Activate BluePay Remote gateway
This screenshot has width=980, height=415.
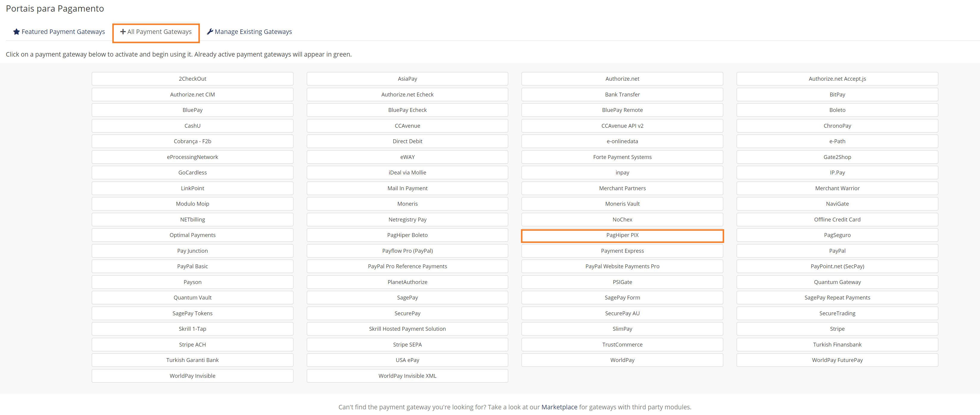tap(622, 110)
